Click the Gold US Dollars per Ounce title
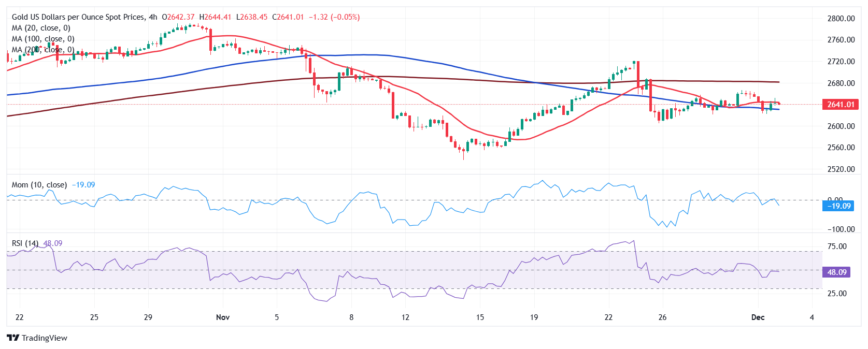 tap(78, 17)
